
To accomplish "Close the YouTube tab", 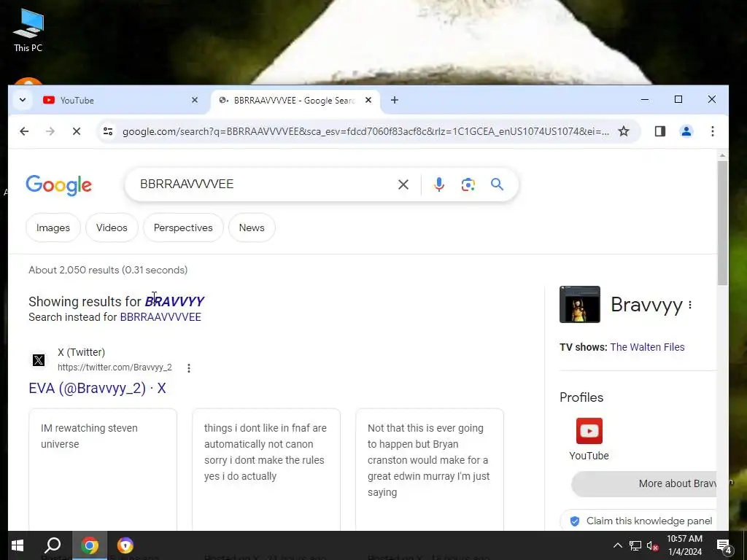I will (194, 100).
